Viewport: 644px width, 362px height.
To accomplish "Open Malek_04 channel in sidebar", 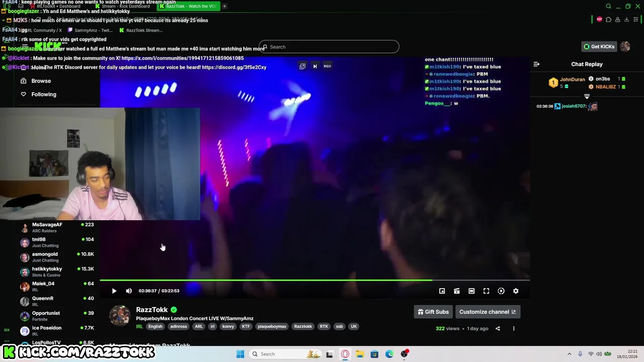I will point(57,287).
